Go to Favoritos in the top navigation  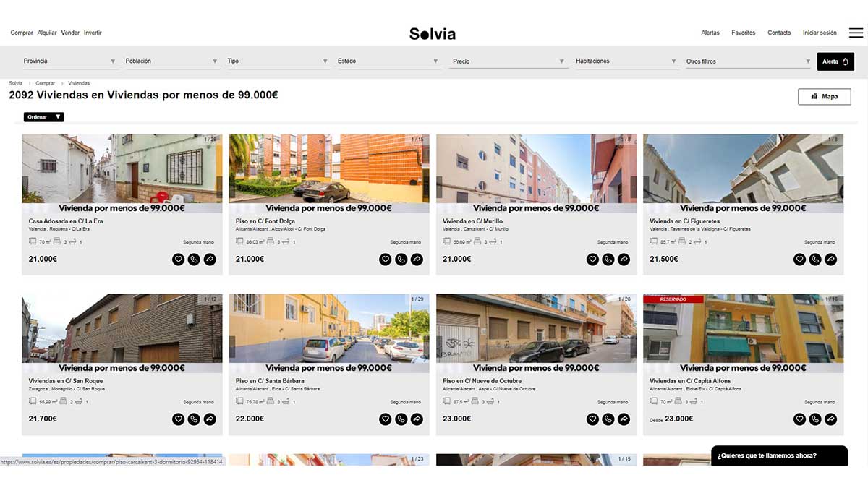click(x=744, y=33)
